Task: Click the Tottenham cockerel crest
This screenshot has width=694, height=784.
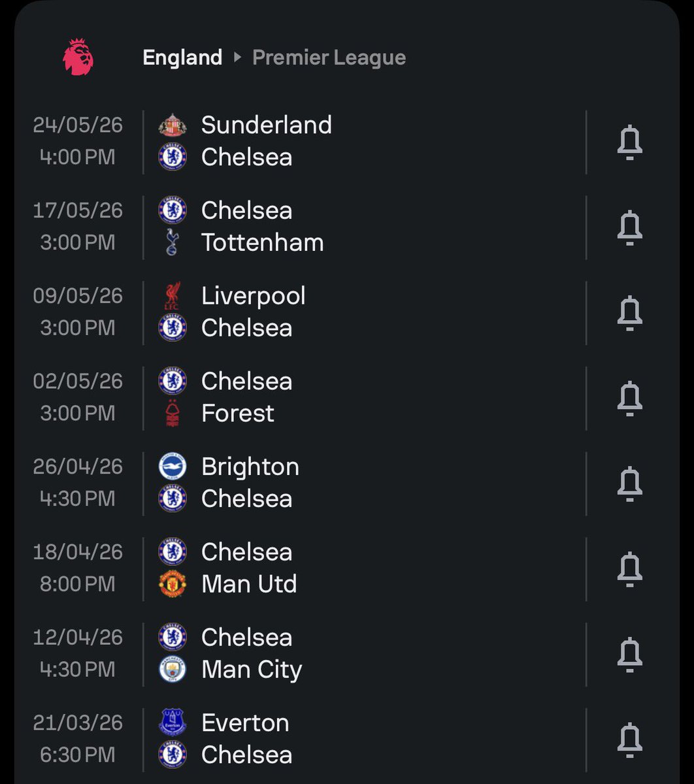Action: [x=173, y=242]
